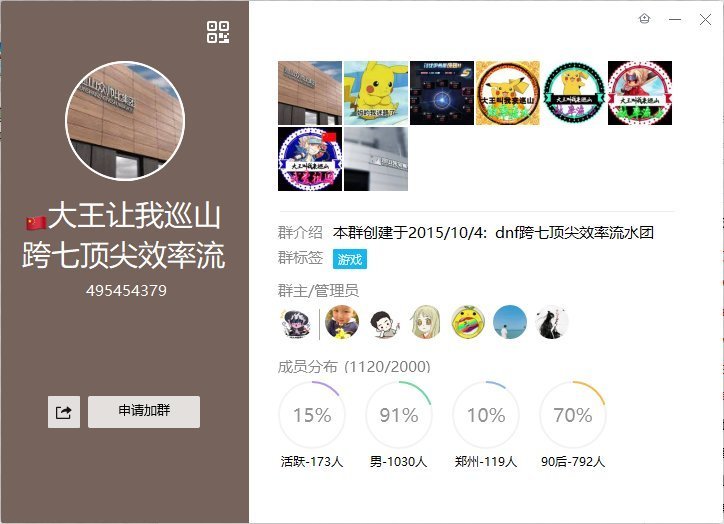724x524 pixels.
Task: Select the 15% active members chart
Action: click(x=312, y=415)
